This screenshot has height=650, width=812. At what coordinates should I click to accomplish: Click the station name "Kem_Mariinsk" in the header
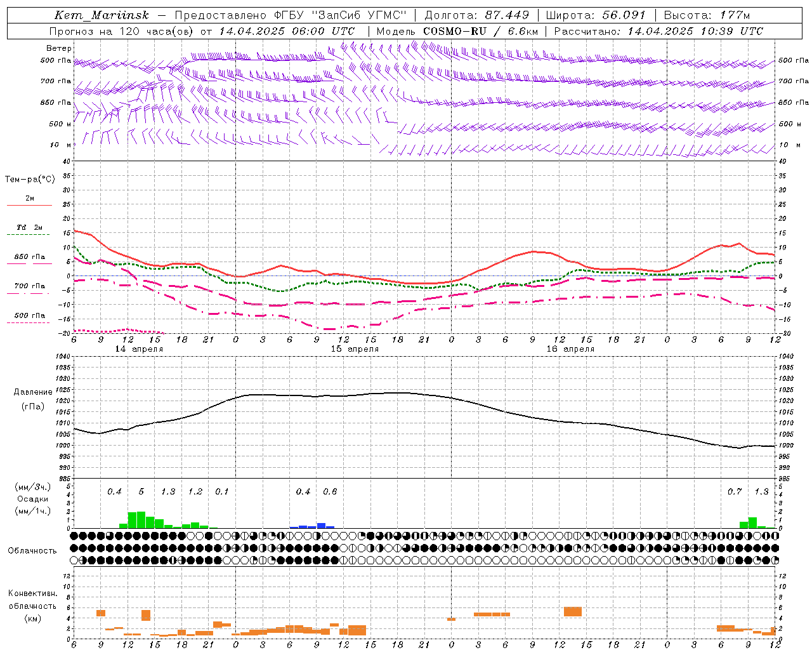click(x=101, y=15)
